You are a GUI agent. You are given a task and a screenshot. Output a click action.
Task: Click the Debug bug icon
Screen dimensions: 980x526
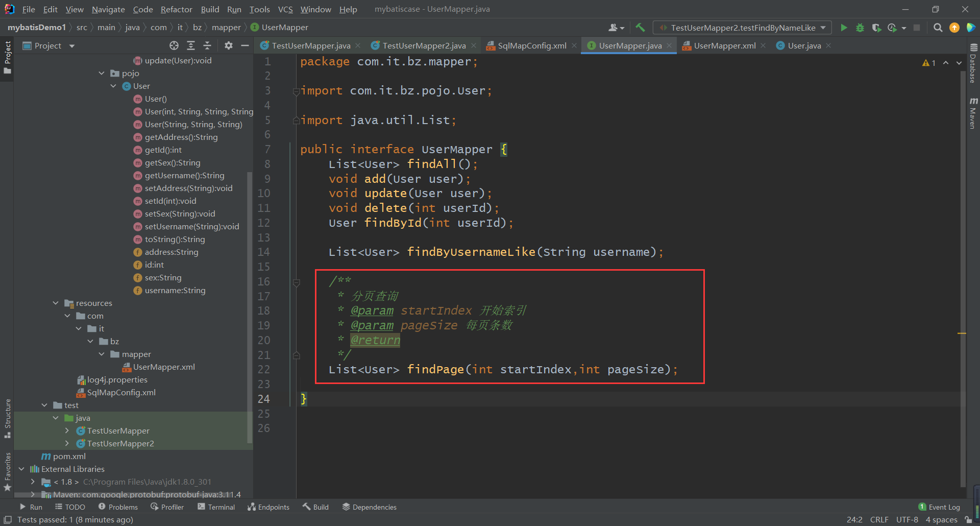(x=860, y=28)
